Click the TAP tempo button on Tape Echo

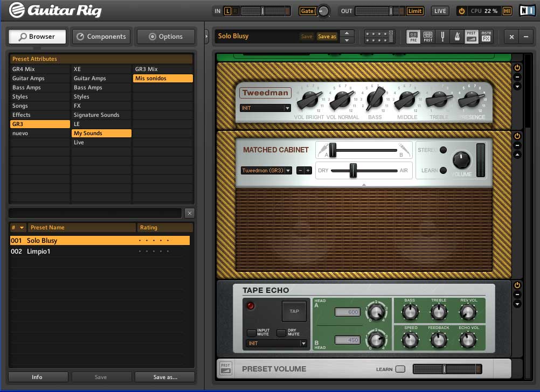point(294,311)
